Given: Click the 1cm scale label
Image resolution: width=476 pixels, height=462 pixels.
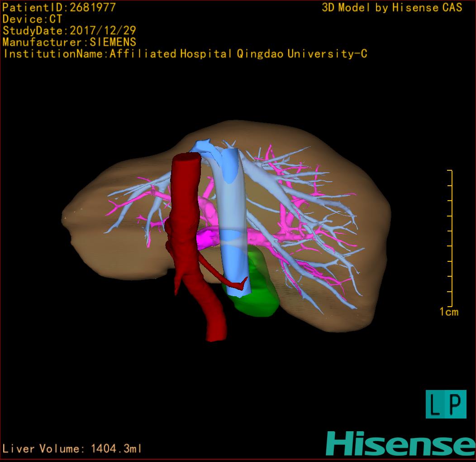Looking at the screenshot, I should pos(448,312).
